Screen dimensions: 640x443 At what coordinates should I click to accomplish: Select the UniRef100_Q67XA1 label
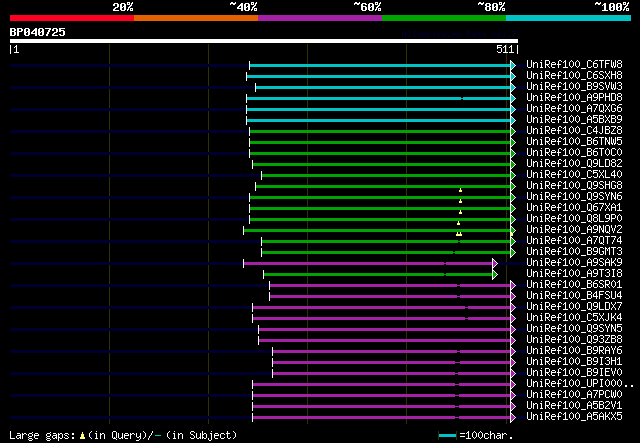click(574, 208)
